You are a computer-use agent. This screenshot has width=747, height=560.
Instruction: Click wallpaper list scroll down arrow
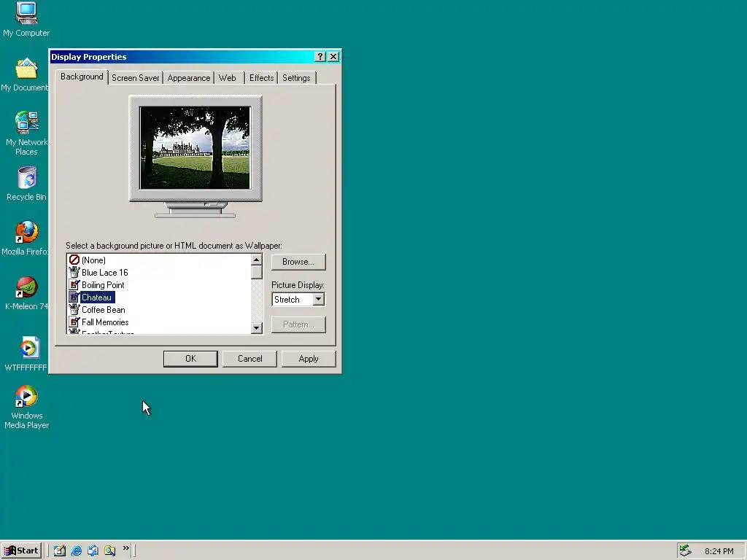tap(256, 327)
